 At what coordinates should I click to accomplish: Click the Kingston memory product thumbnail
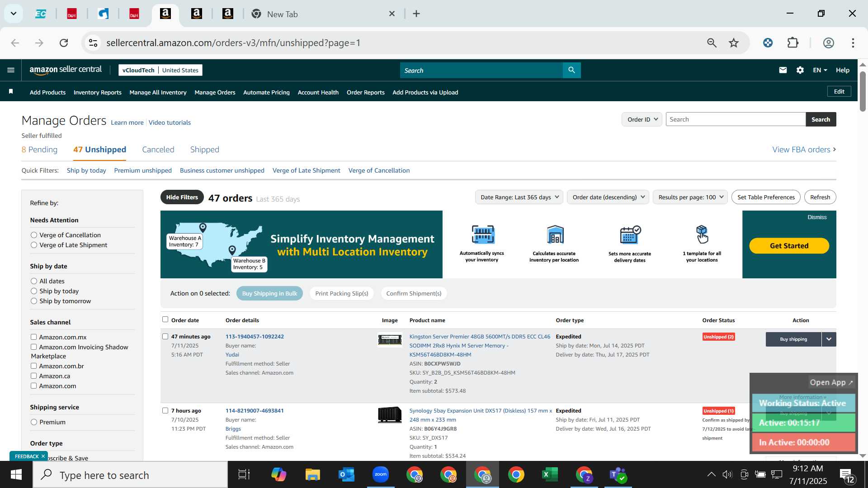tap(390, 340)
